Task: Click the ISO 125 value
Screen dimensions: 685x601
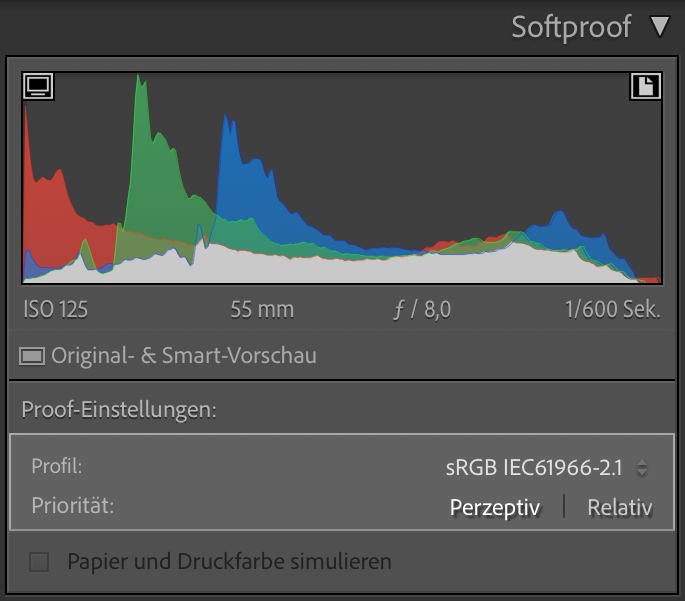Action: (55, 309)
